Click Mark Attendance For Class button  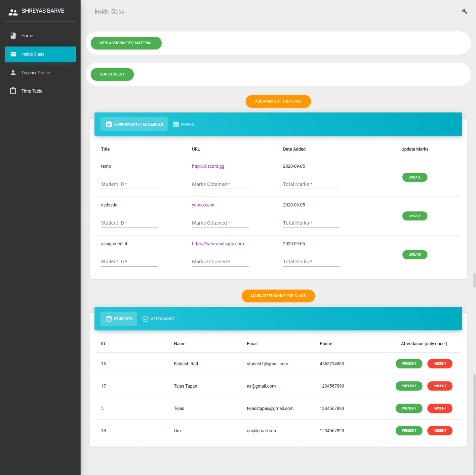coord(278,296)
